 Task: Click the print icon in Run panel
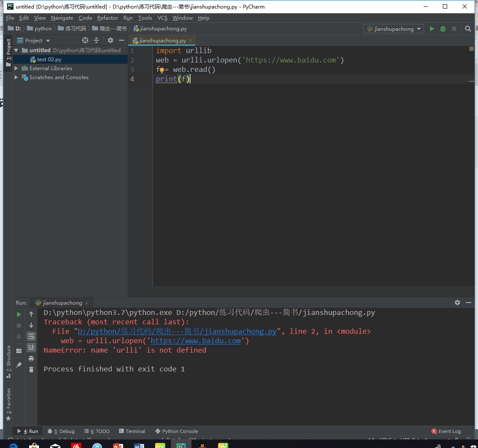point(31,359)
